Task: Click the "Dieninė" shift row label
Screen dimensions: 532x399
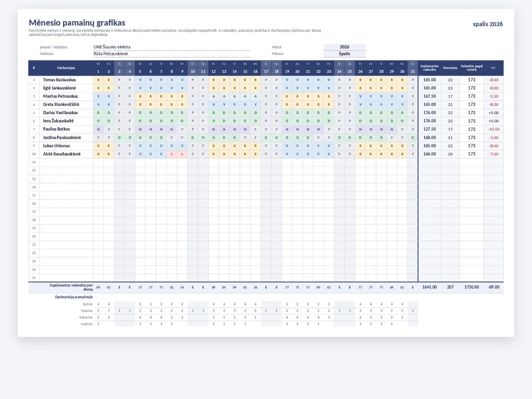Action: (x=87, y=311)
